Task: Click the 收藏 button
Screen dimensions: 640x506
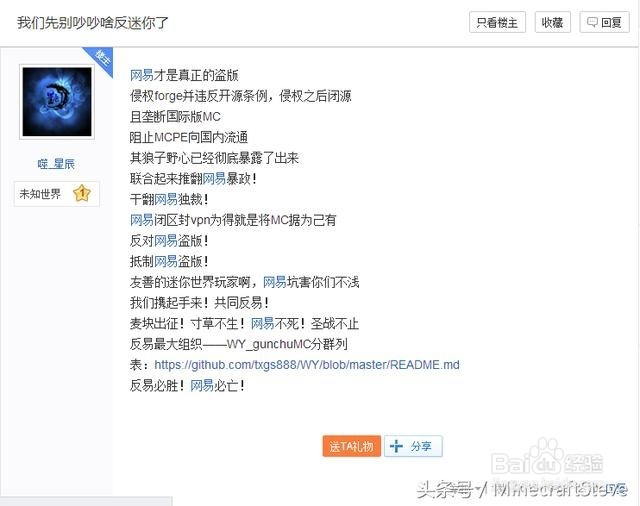Action: (x=552, y=22)
